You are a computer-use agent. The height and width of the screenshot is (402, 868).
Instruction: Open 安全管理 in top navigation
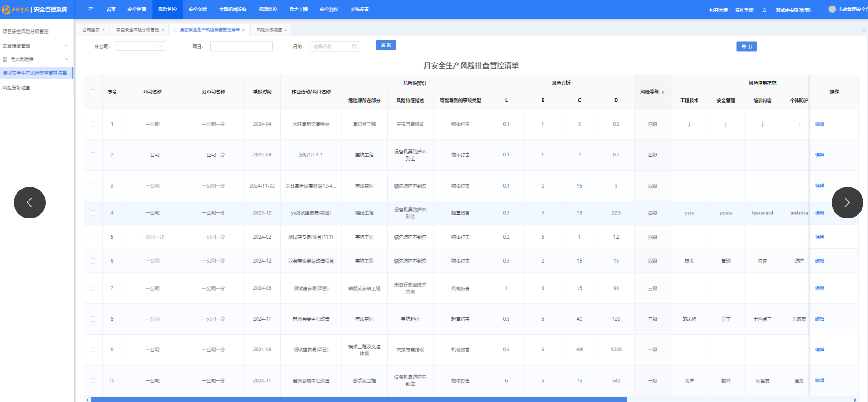pos(137,10)
